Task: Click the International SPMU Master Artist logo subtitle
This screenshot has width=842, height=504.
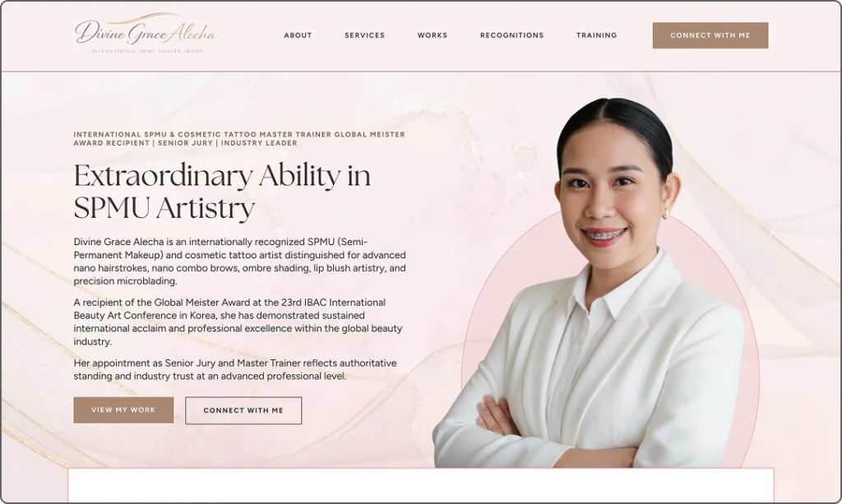Action: click(x=146, y=52)
